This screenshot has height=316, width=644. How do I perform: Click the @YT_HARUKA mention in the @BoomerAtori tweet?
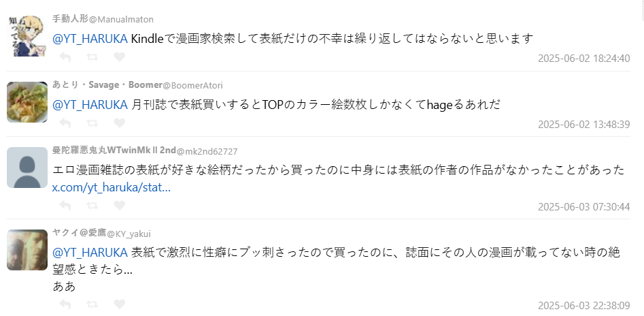pyautogui.click(x=90, y=104)
